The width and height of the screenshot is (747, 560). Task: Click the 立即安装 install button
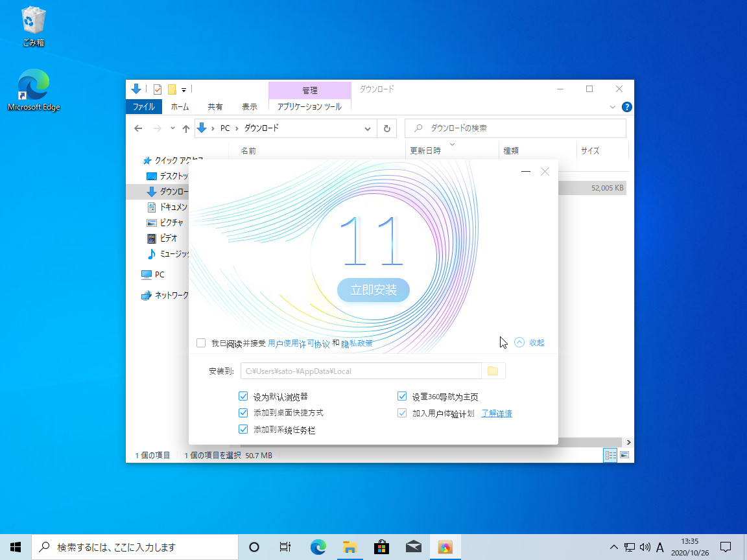373,290
